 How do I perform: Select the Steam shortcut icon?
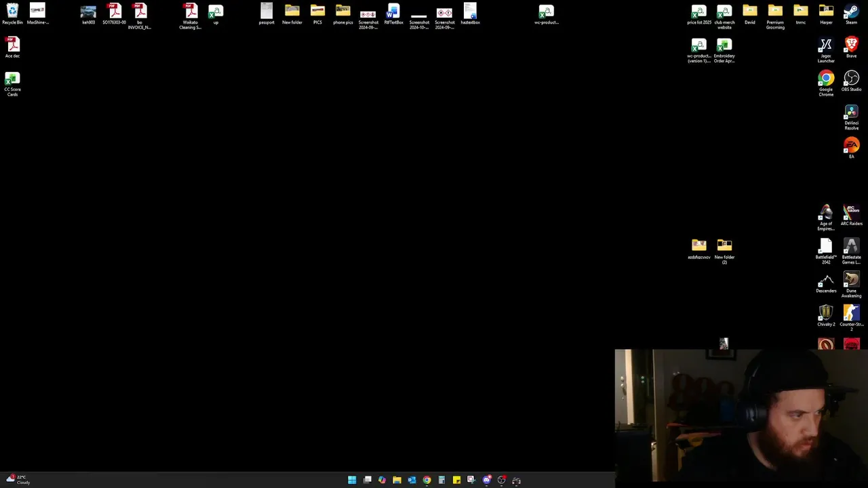(852, 14)
